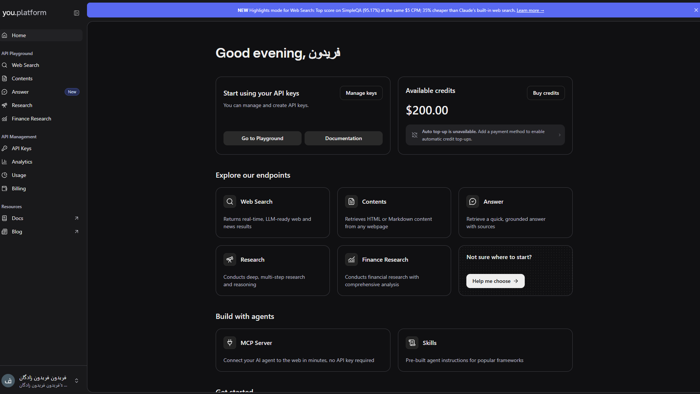Open the Blog resource link

pyautogui.click(x=41, y=232)
